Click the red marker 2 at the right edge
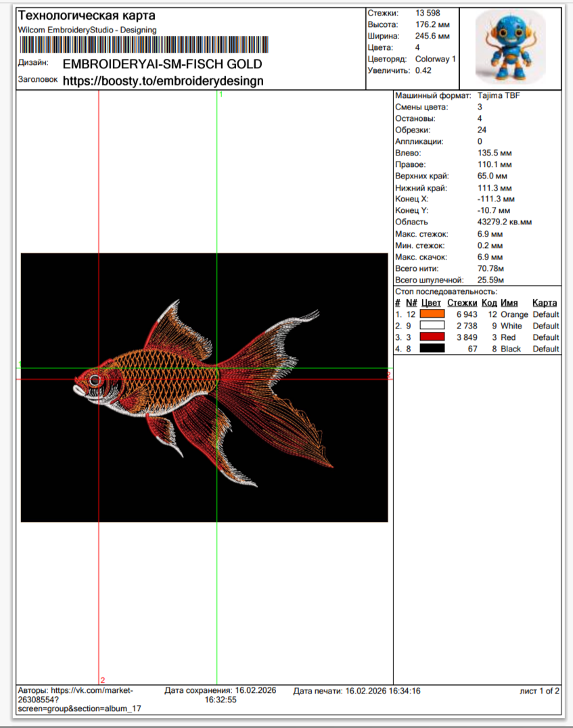Screen dimensions: 573x728 pyautogui.click(x=388, y=374)
